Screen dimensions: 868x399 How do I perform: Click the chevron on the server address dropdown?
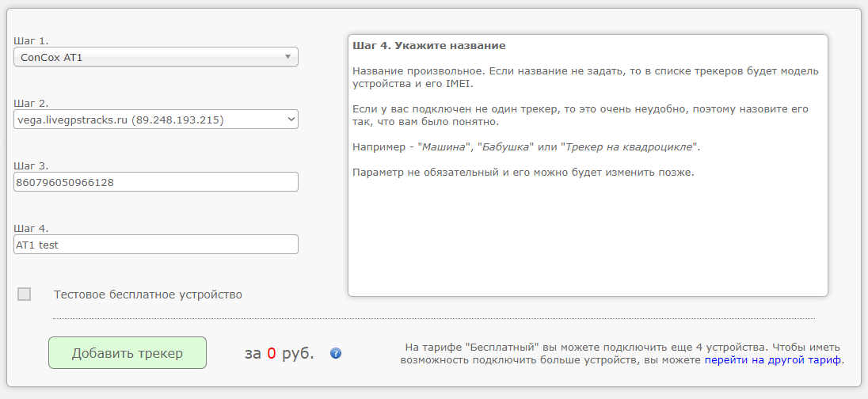pos(291,120)
